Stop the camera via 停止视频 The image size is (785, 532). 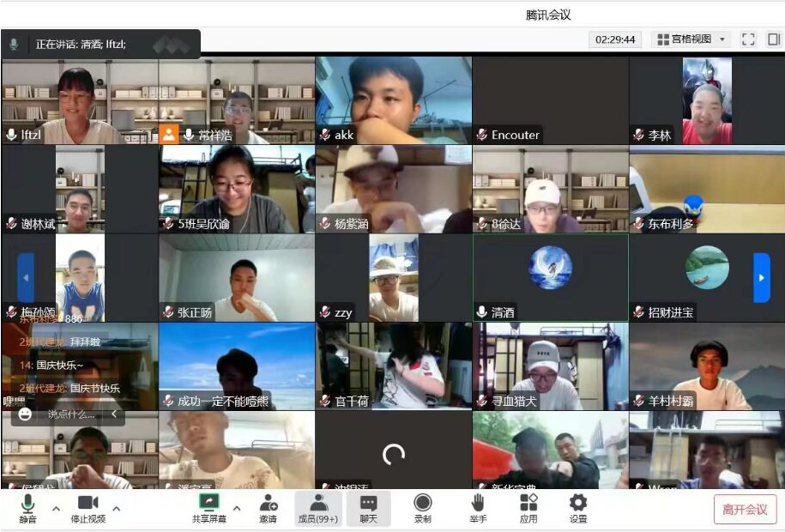point(87,508)
